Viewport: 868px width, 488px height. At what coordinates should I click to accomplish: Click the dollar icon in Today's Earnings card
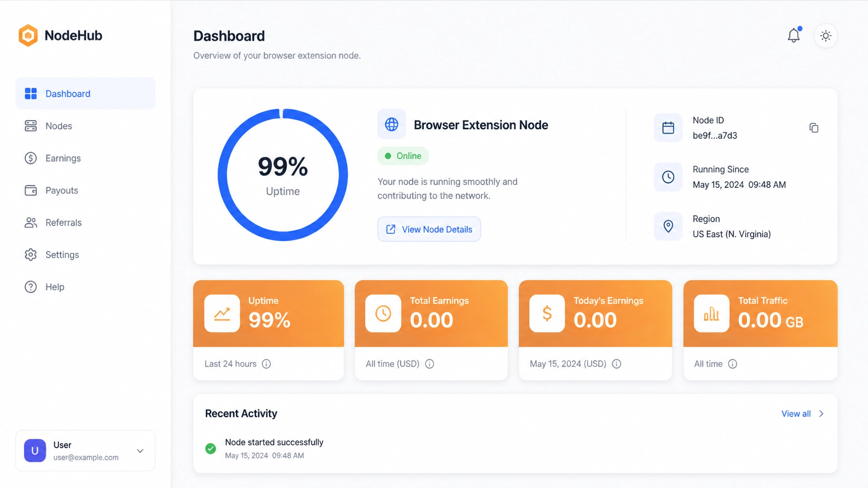tap(547, 314)
